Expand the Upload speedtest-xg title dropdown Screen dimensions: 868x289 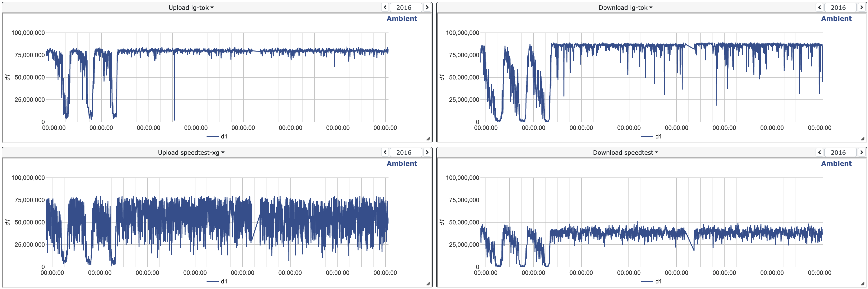tap(191, 153)
